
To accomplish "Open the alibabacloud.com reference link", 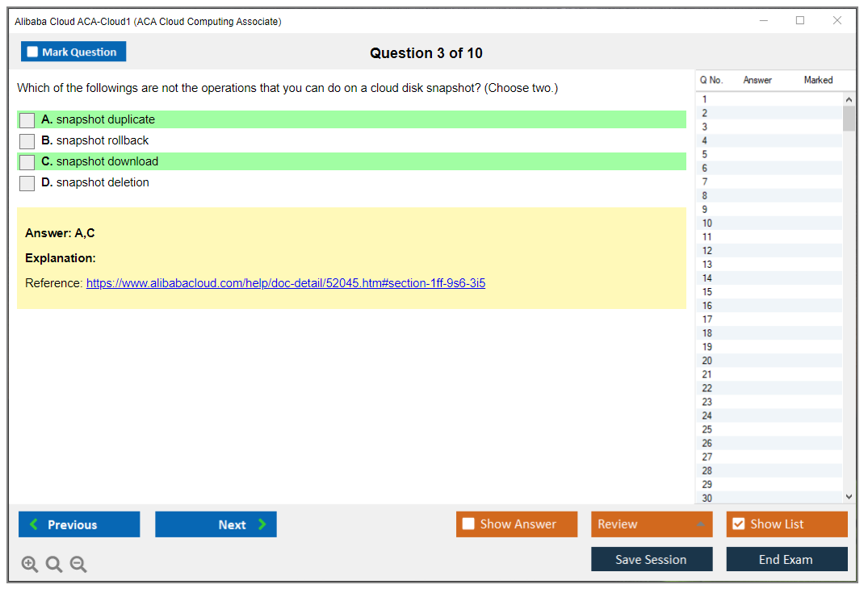I will click(286, 283).
